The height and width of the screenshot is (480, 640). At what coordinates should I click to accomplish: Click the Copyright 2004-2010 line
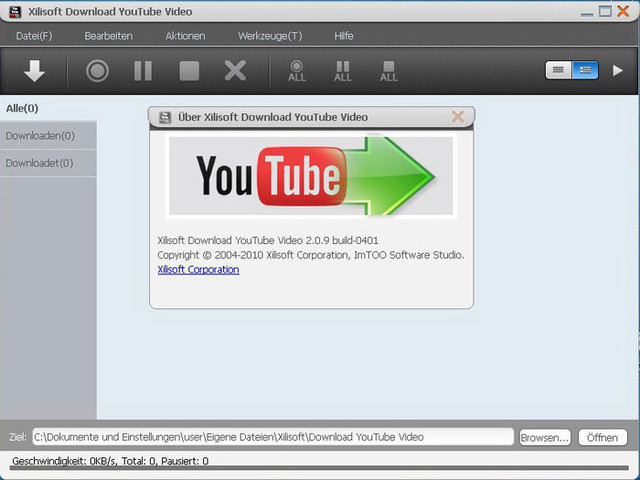(x=311, y=255)
